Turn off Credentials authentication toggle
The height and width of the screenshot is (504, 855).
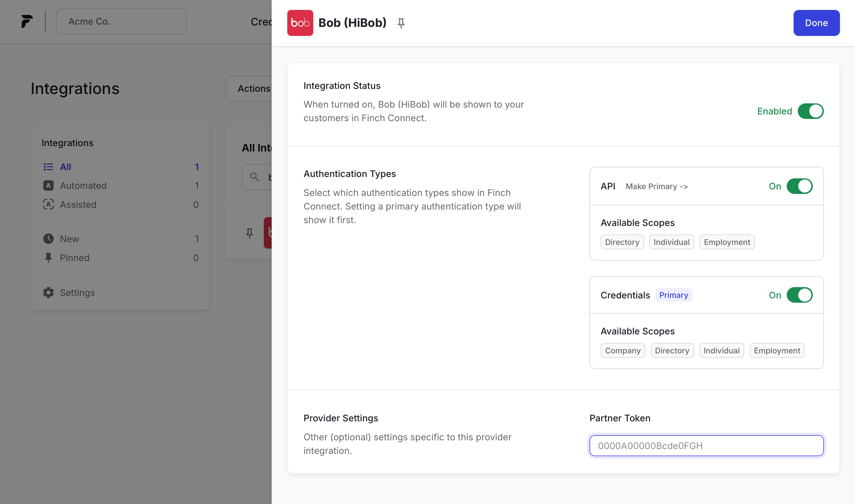(799, 295)
